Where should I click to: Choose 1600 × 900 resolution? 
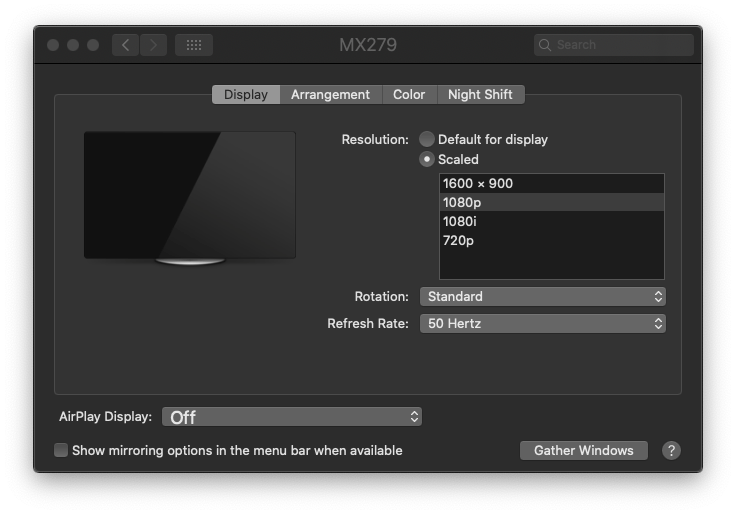coord(552,184)
